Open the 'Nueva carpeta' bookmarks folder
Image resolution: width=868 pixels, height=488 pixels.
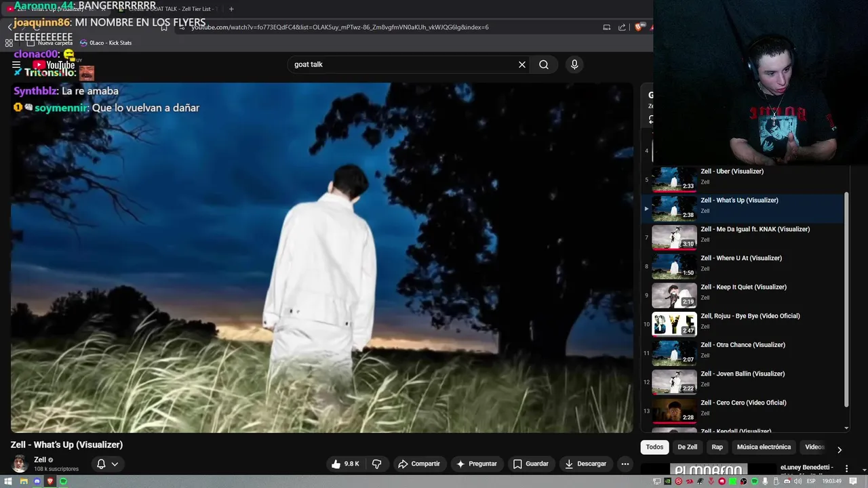click(49, 43)
